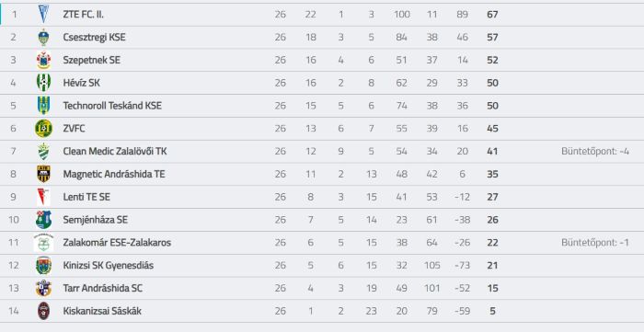This screenshot has width=644, height=332.
Task: Open the Technoroll Teskánd KSE crest
Action: (43, 106)
